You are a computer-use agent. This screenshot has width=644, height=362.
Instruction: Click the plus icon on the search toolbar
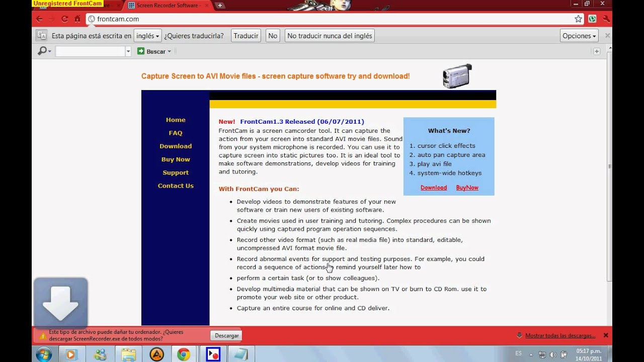click(596, 51)
